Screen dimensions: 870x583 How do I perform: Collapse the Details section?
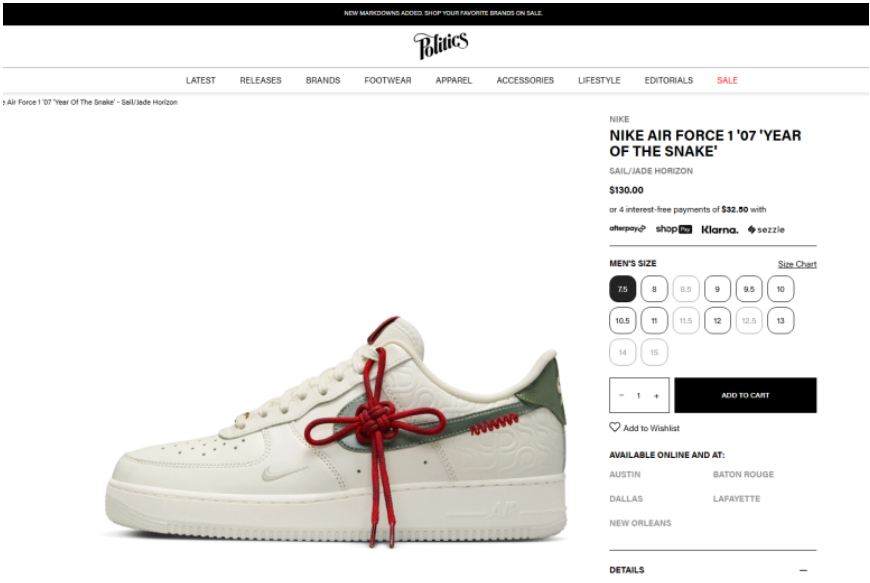[x=803, y=570]
